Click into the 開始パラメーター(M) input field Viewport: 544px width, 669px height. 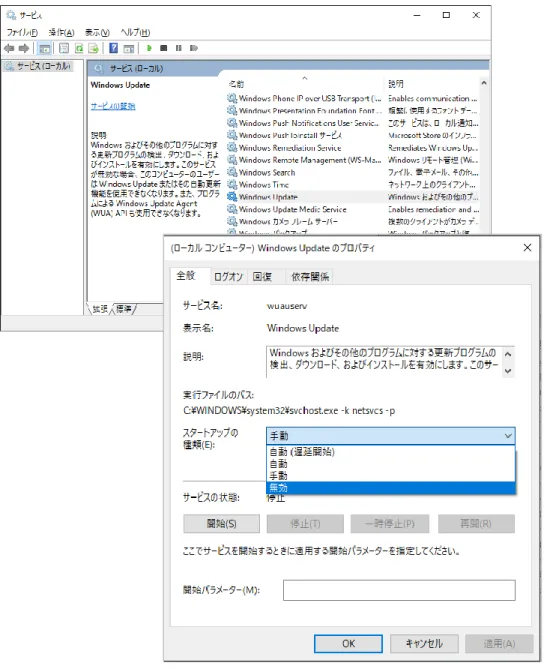tap(399, 590)
